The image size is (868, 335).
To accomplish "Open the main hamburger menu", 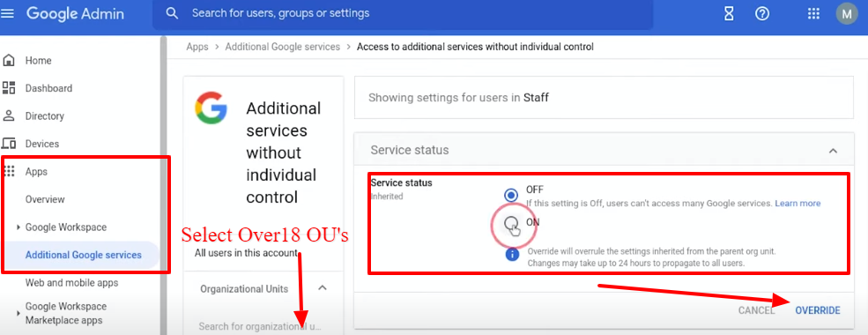I will (x=7, y=13).
